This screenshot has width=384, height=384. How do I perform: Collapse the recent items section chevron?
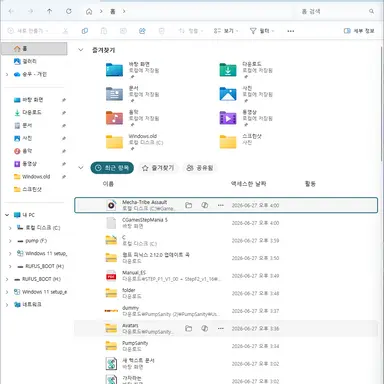[80, 168]
